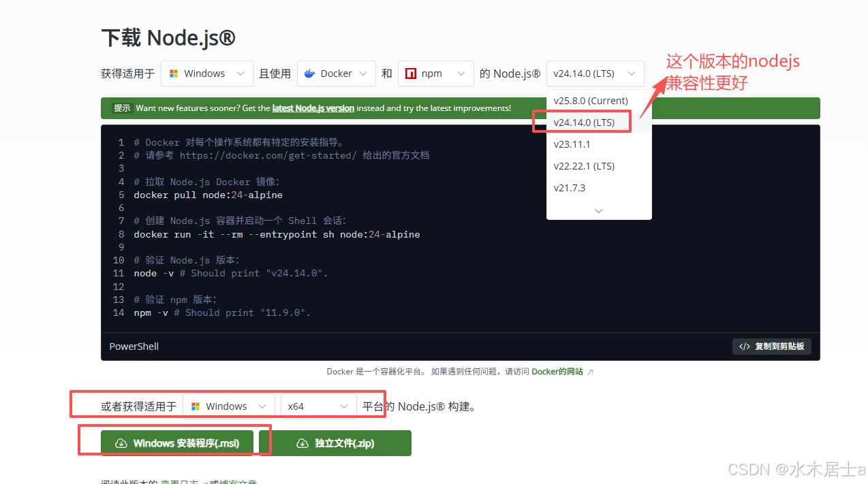Screen dimensions: 868x484
Task: Choose v24.14.0 (LTS) in the version list
Action: pos(584,123)
